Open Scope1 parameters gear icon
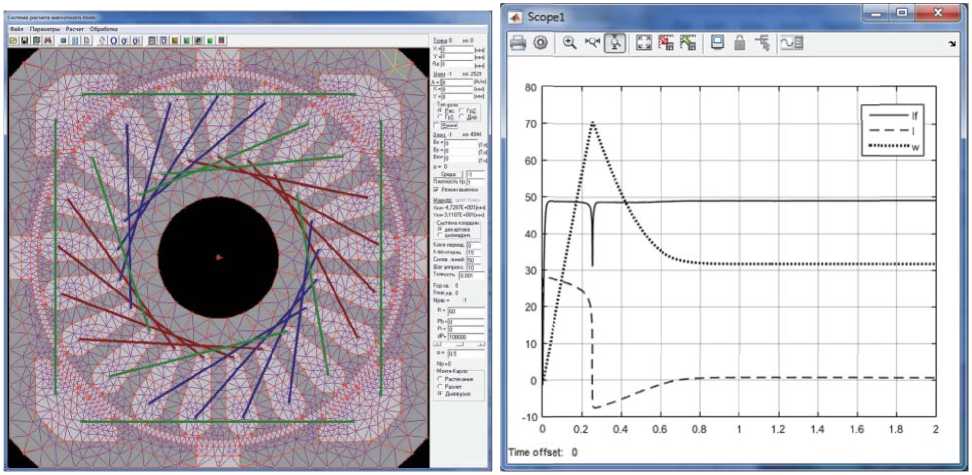The height and width of the screenshot is (475, 972). pos(541,43)
